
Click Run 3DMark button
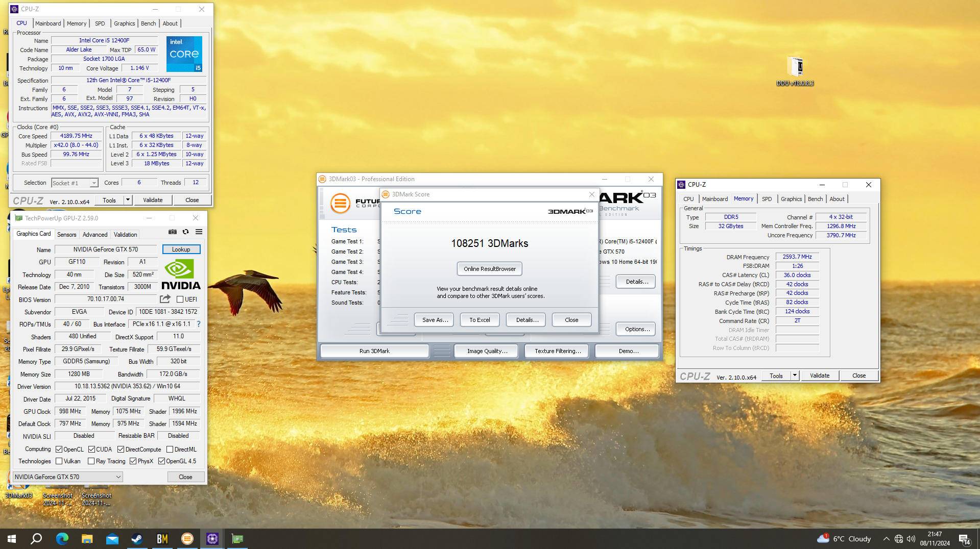(374, 351)
